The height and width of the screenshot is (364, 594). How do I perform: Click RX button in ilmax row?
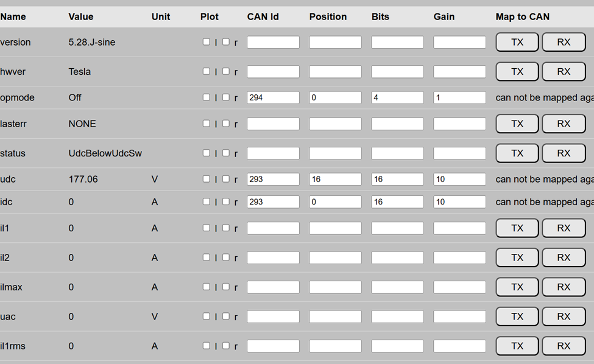[x=564, y=287]
